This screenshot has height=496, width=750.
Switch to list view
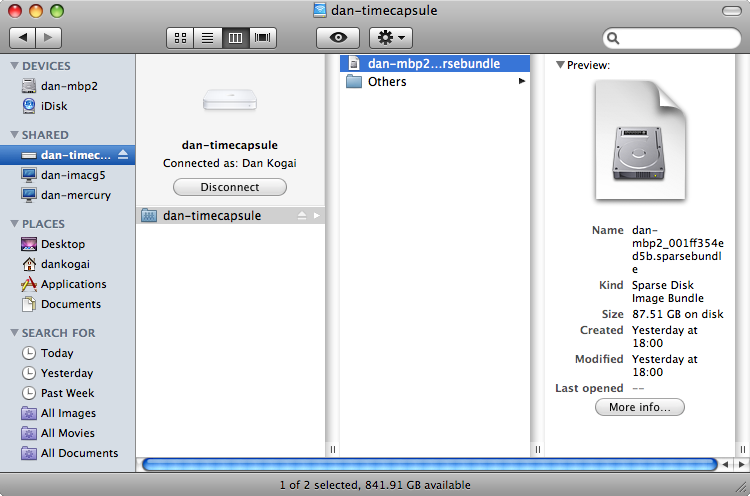coord(208,38)
